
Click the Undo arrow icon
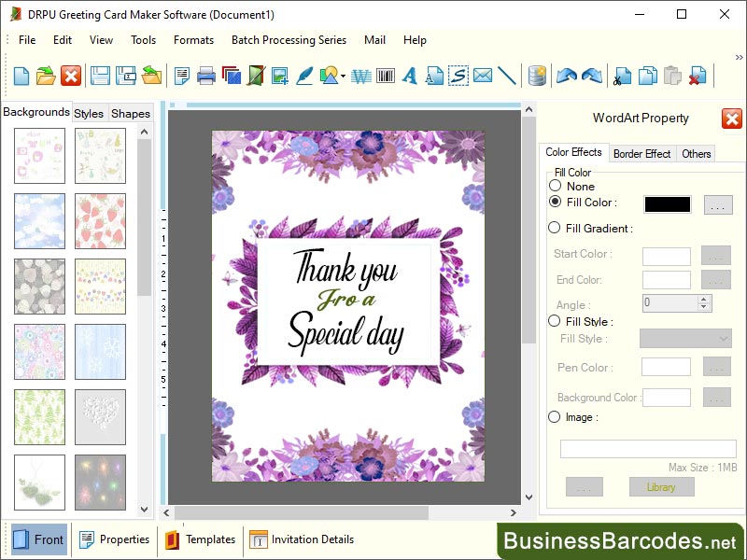[565, 76]
